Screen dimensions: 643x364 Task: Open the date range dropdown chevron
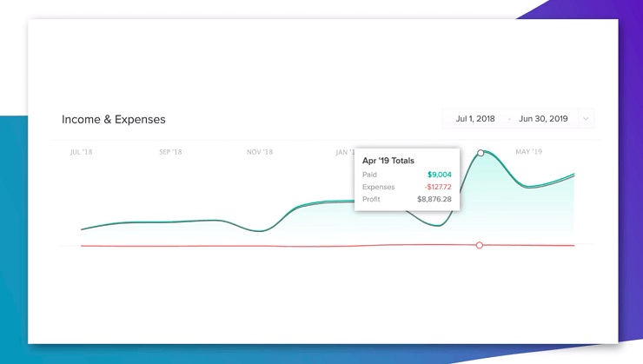click(x=586, y=119)
